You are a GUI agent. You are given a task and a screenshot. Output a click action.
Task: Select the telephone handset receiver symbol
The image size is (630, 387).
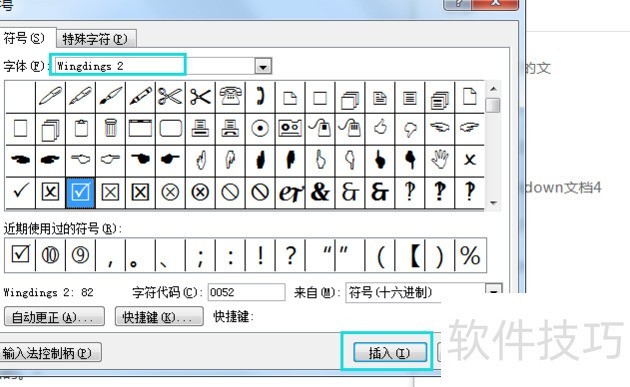pyautogui.click(x=260, y=97)
